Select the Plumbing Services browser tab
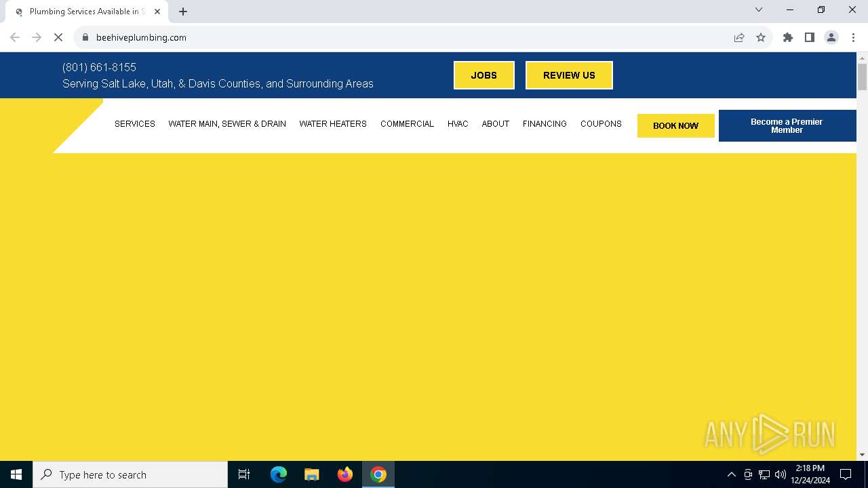The height and width of the screenshot is (488, 868). [x=86, y=12]
